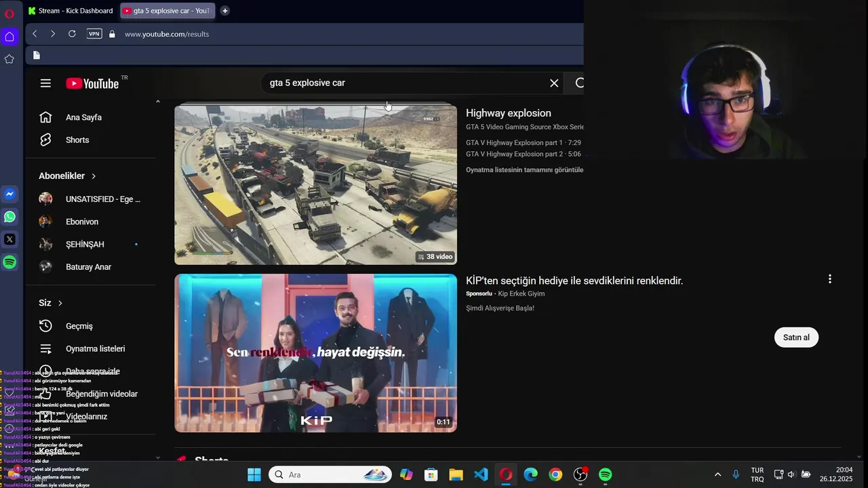Launch Copilot from the taskbar
This screenshot has height=488, width=868.
[406, 474]
